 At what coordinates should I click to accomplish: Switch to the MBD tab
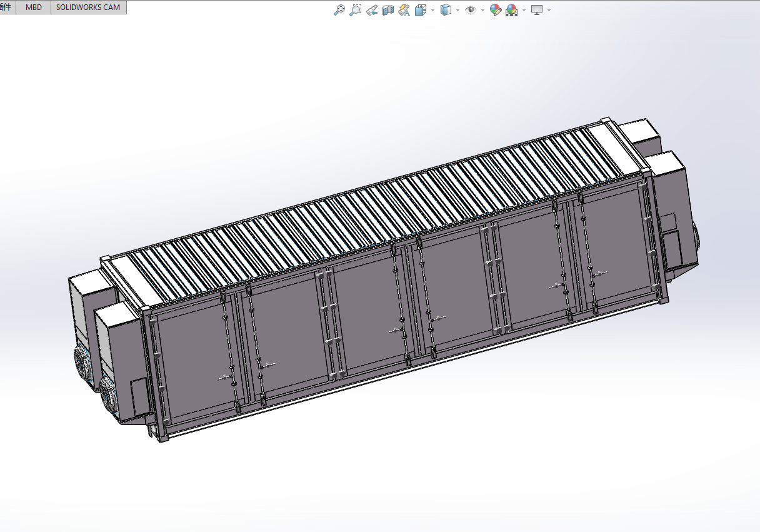point(34,8)
